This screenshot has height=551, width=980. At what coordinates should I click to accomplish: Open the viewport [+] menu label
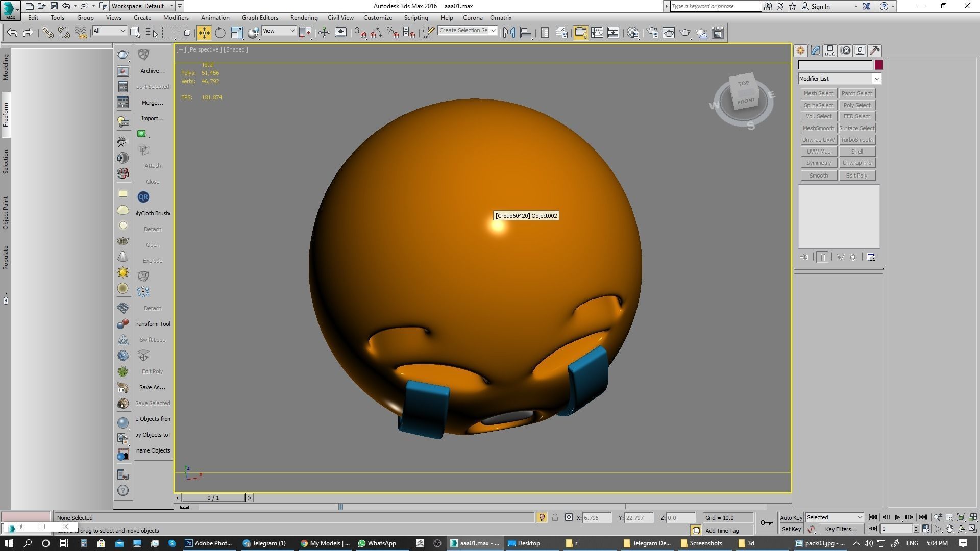(181, 49)
